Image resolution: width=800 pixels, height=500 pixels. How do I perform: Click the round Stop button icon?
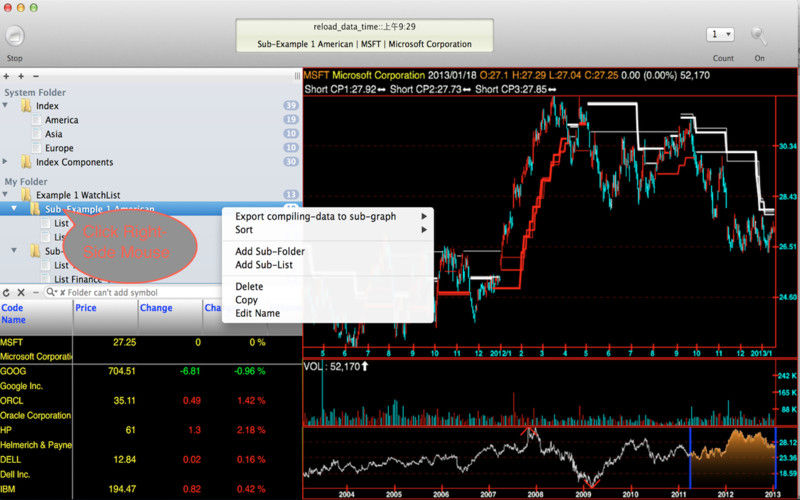tap(14, 36)
